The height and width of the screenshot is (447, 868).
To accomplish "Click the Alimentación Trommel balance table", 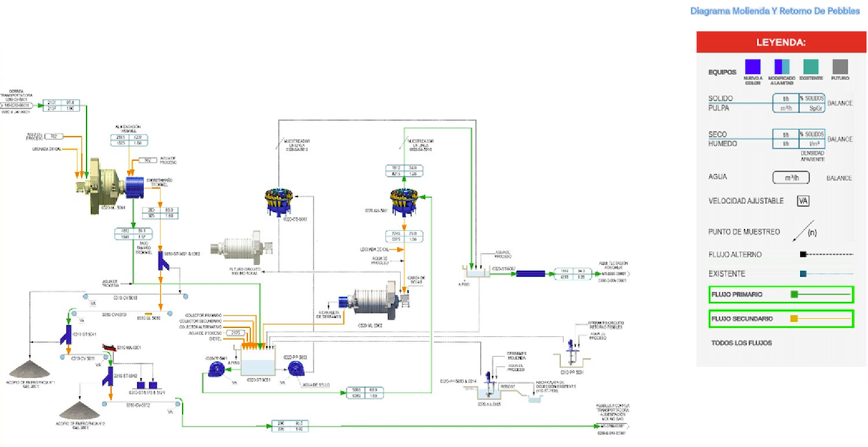I will tap(129, 140).
